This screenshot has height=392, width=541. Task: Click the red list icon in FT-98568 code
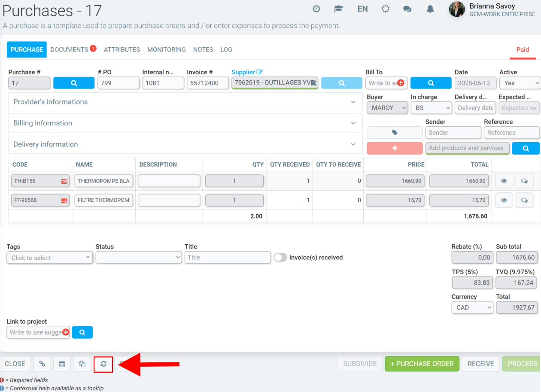pyautogui.click(x=64, y=200)
